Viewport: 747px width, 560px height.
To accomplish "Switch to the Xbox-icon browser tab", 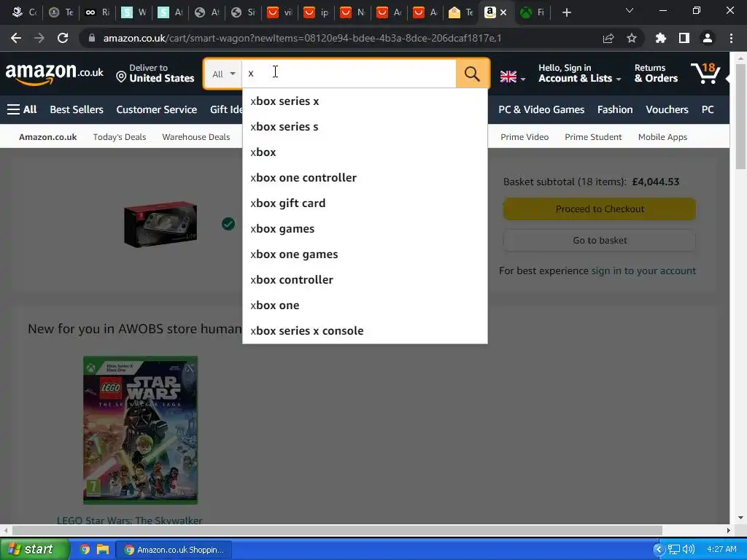I will point(532,12).
